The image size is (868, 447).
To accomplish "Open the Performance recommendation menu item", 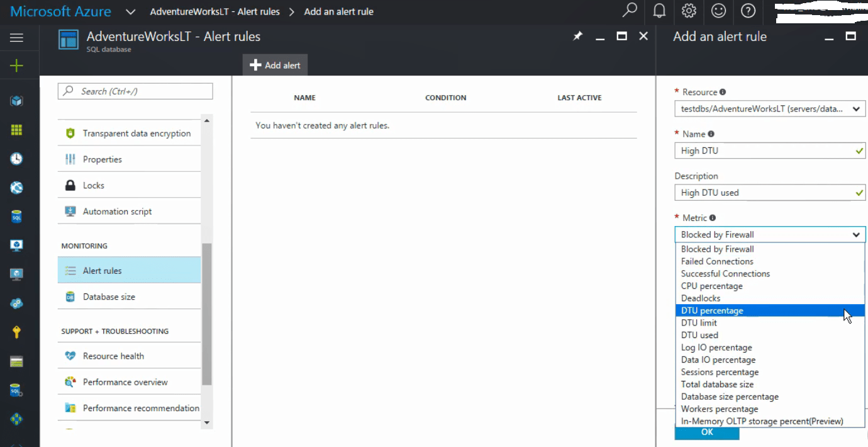I will coord(130,408).
